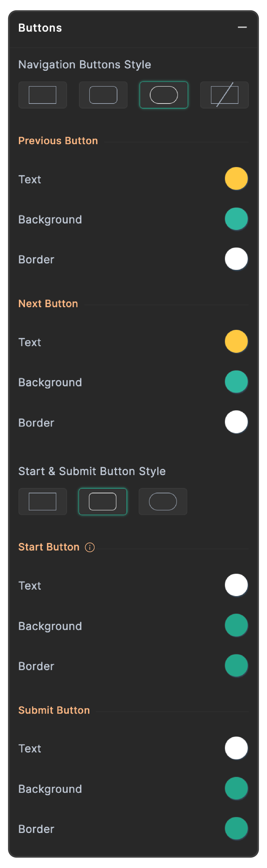Choose square Start & Submit button style

point(42,501)
